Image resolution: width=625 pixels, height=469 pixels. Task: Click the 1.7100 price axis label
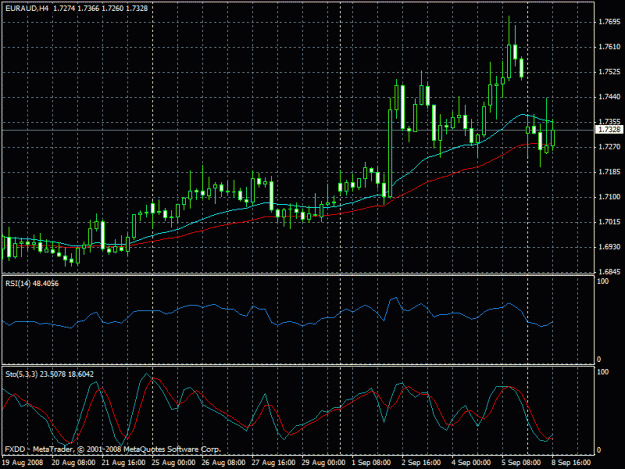(609, 197)
